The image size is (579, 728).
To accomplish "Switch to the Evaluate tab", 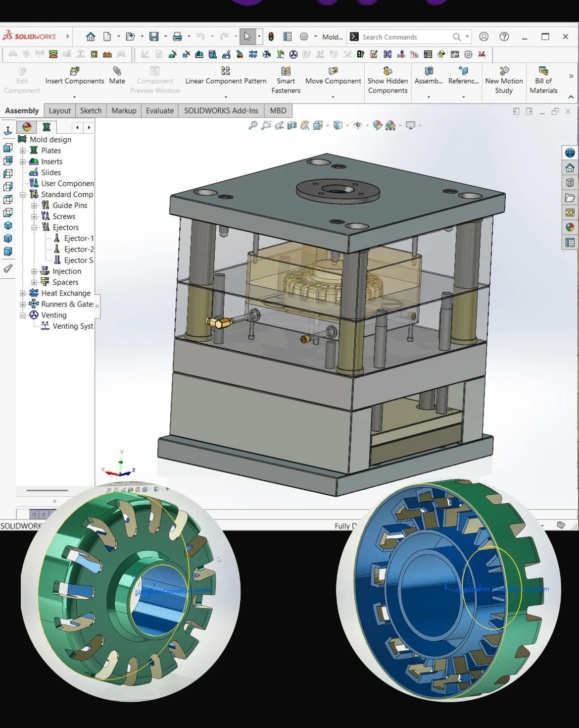I will tap(159, 110).
